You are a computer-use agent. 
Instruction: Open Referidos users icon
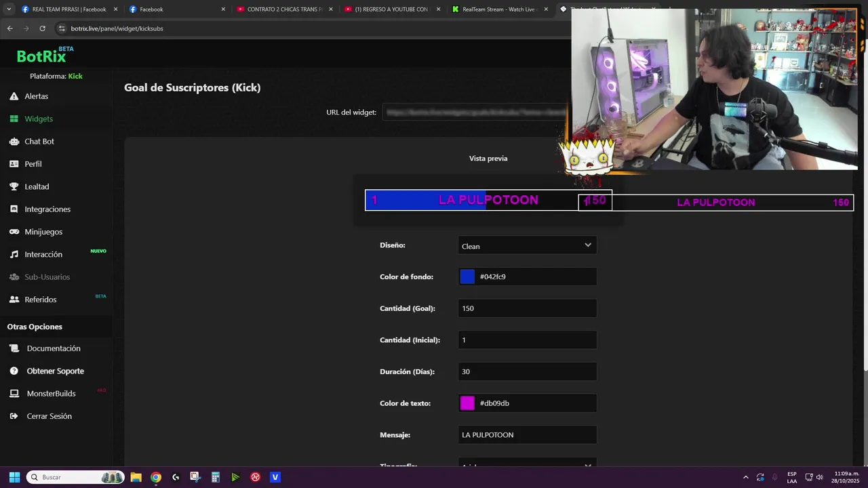pos(14,300)
